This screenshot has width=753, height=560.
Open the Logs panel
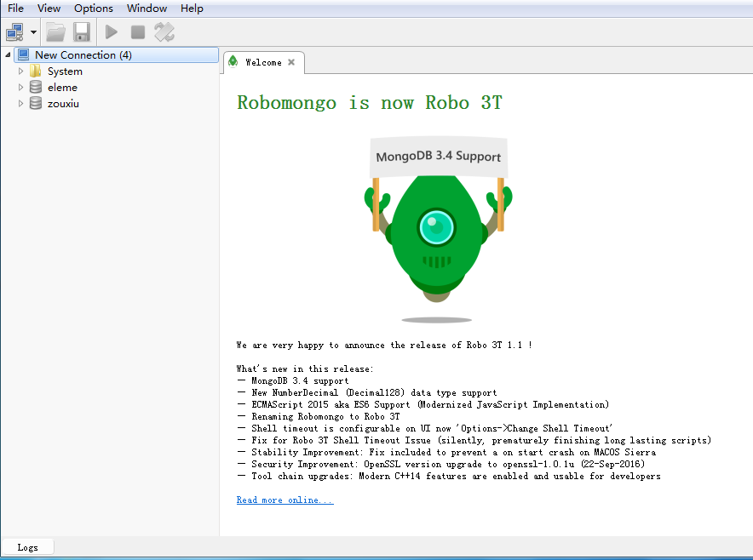[x=27, y=547]
